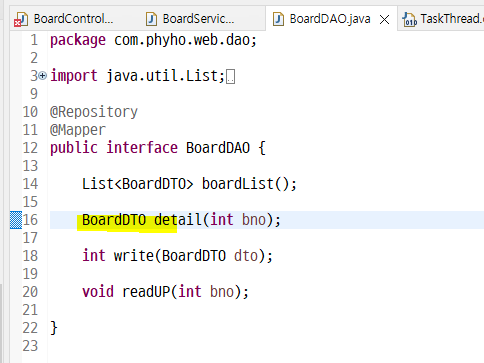Click the TaskThread class file icon
The image size is (484, 363).
(409, 19)
